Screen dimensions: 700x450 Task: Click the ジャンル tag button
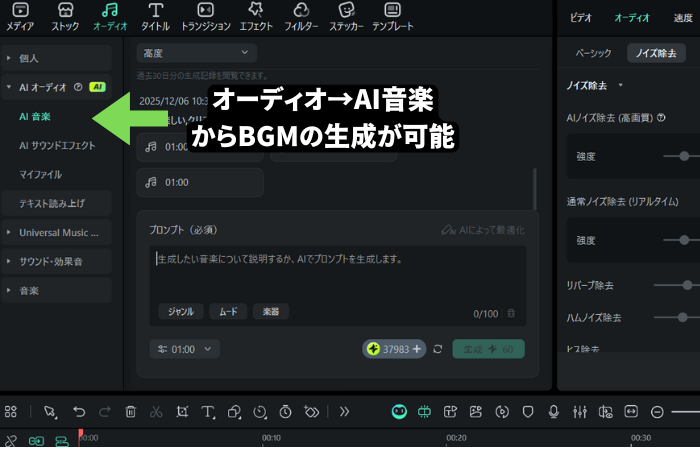(x=181, y=311)
